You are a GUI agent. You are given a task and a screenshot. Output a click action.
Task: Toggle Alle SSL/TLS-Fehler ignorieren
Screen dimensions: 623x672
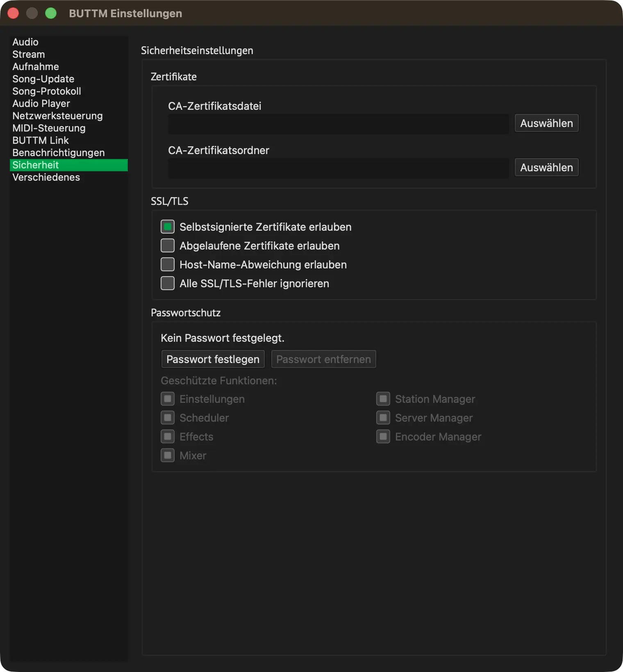pos(168,283)
